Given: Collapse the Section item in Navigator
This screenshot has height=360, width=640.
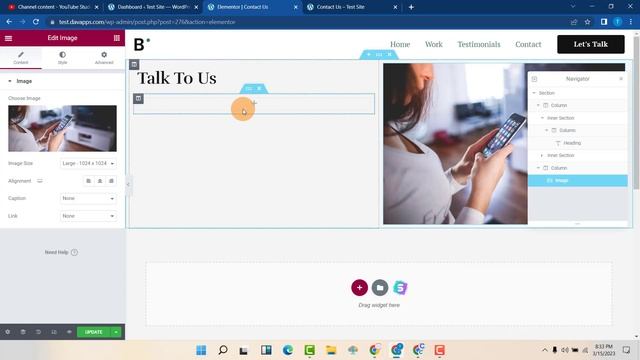Looking at the screenshot, I should [534, 93].
